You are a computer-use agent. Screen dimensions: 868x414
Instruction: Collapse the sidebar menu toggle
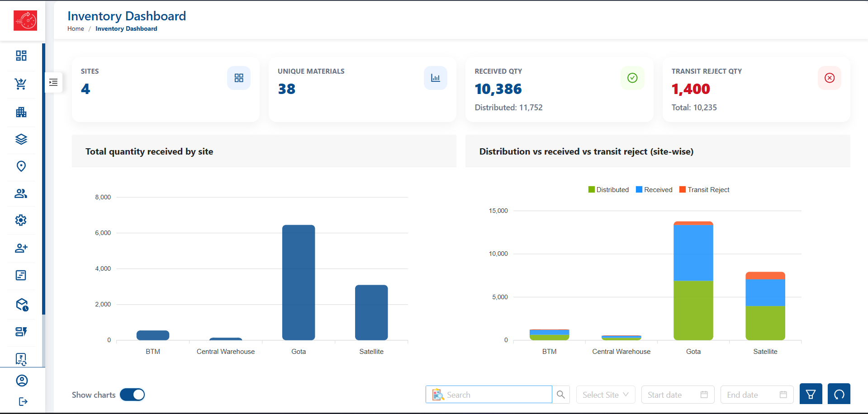[53, 82]
